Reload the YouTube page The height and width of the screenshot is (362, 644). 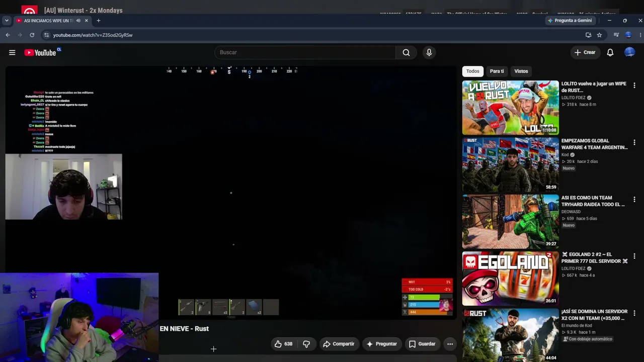(32, 35)
